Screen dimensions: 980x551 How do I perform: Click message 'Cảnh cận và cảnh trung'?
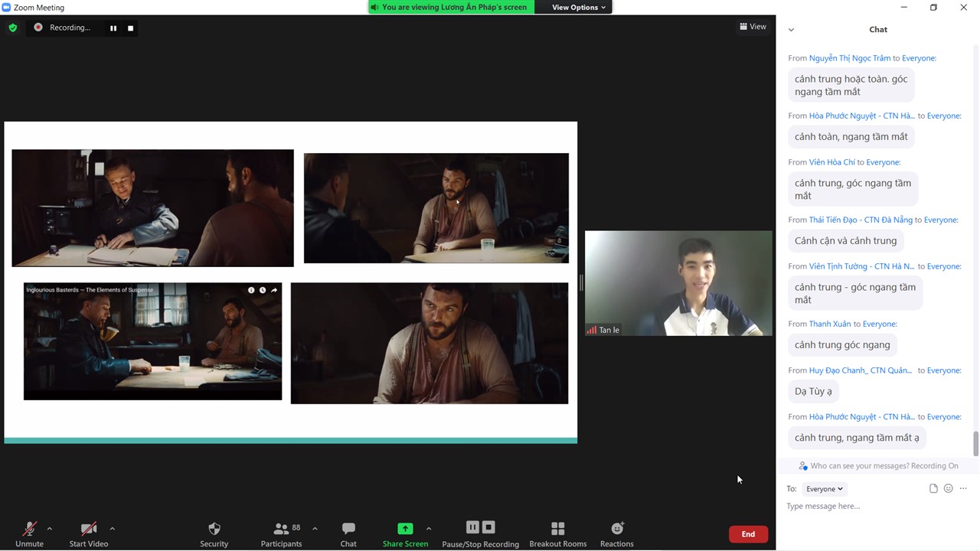point(846,241)
